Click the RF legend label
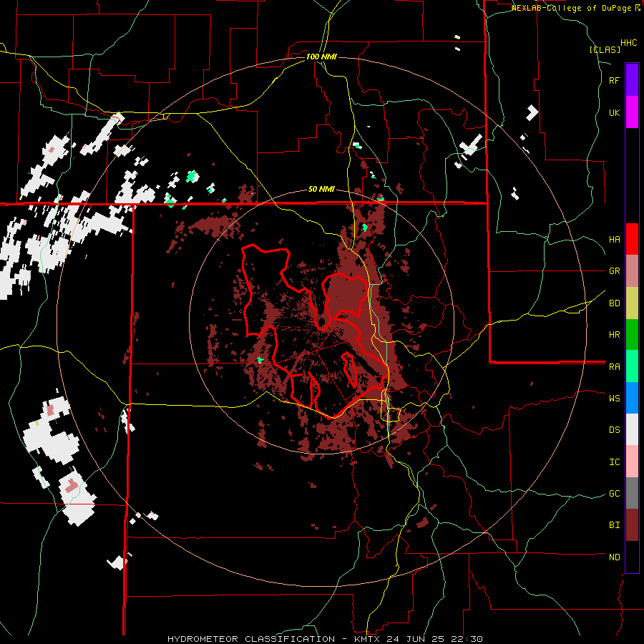The width and height of the screenshot is (644, 644). [x=614, y=80]
